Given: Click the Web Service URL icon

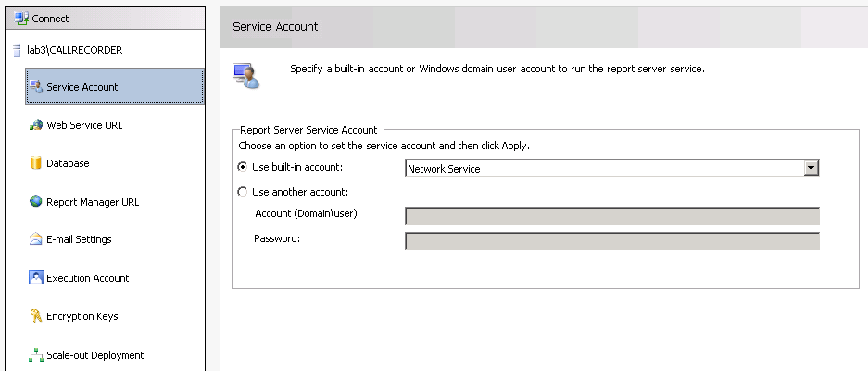Looking at the screenshot, I should tap(36, 125).
